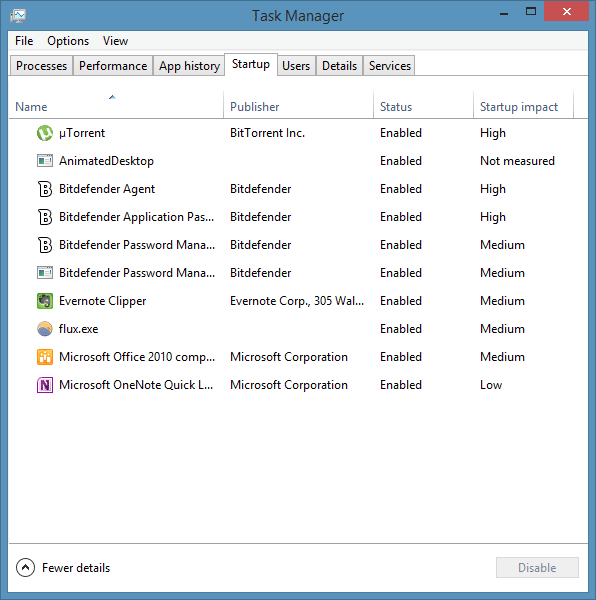Click the Evernote Clipper elephant icon
The image size is (596, 600).
click(x=45, y=301)
